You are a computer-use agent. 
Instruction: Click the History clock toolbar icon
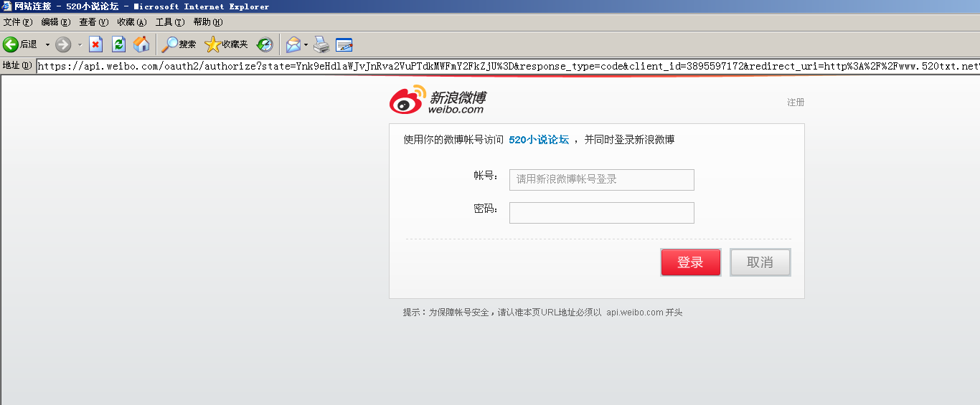265,44
